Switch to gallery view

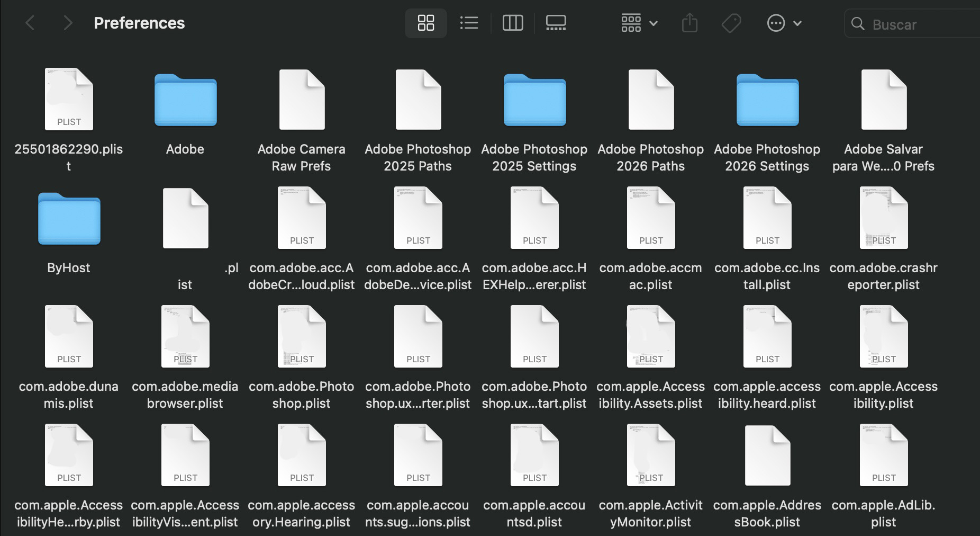pos(556,23)
